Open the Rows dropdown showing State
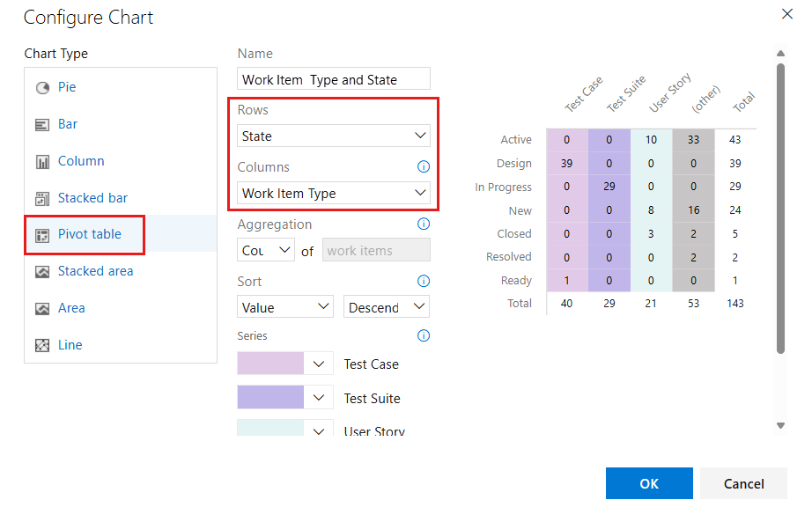Image resolution: width=812 pixels, height=522 pixels. (333, 136)
